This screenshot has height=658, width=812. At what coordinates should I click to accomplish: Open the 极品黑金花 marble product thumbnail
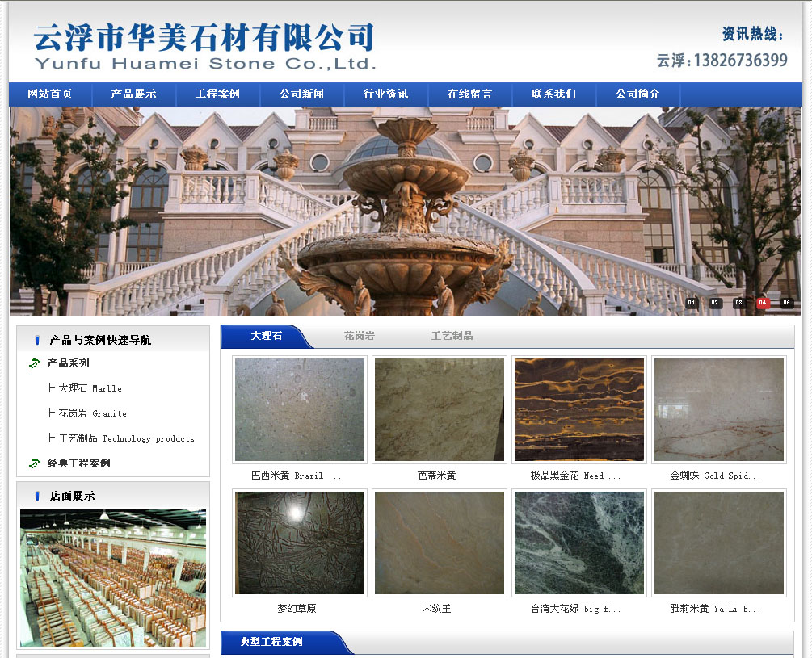(579, 410)
